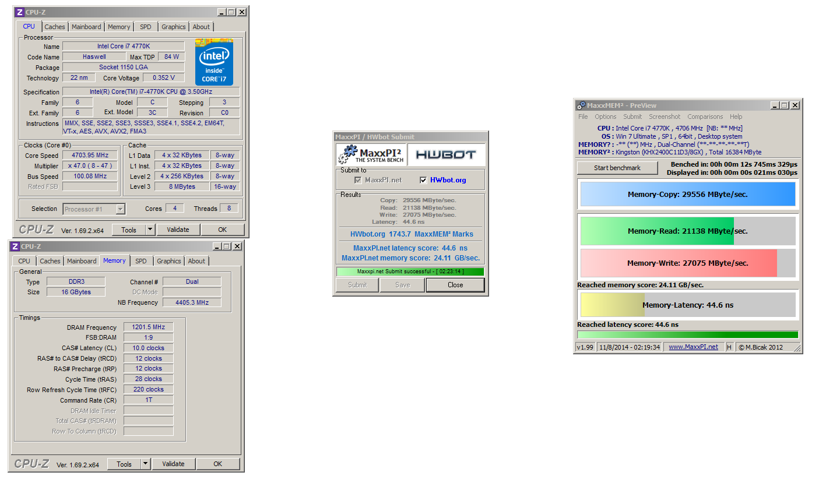Select CPU tab in bottom CPU-Z window
The width and height of the screenshot is (826, 504).
tap(24, 261)
